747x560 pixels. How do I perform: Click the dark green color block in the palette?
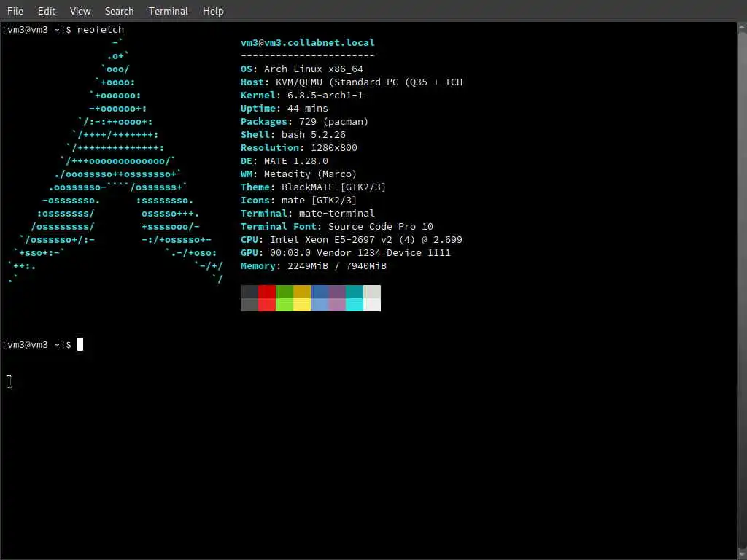tap(285, 292)
